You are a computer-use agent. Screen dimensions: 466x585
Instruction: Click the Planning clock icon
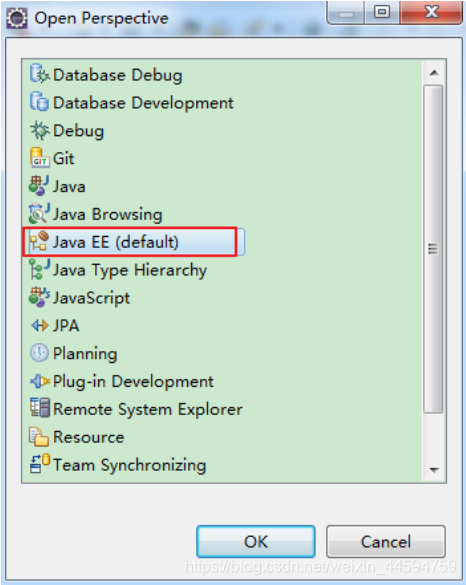39,353
